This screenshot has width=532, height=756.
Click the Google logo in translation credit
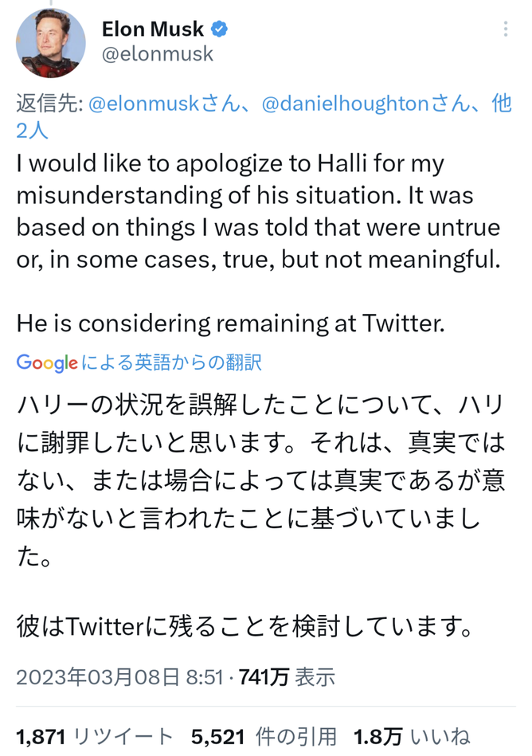pyautogui.click(x=47, y=362)
